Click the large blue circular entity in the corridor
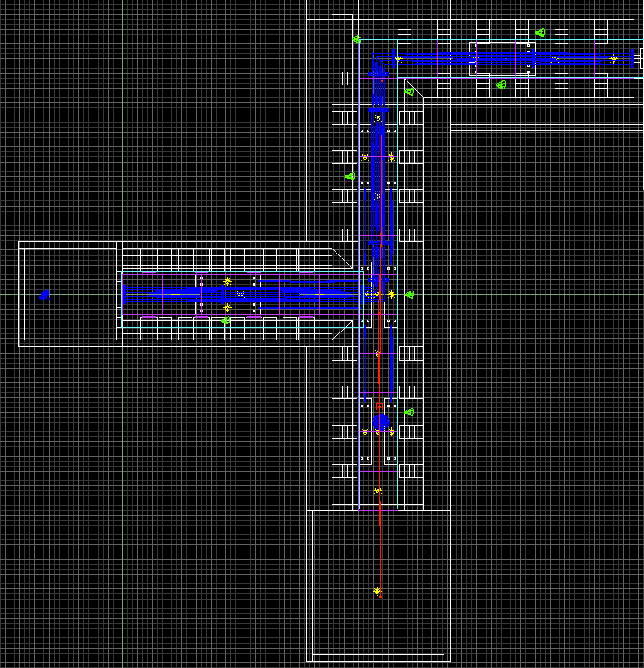 [381, 422]
